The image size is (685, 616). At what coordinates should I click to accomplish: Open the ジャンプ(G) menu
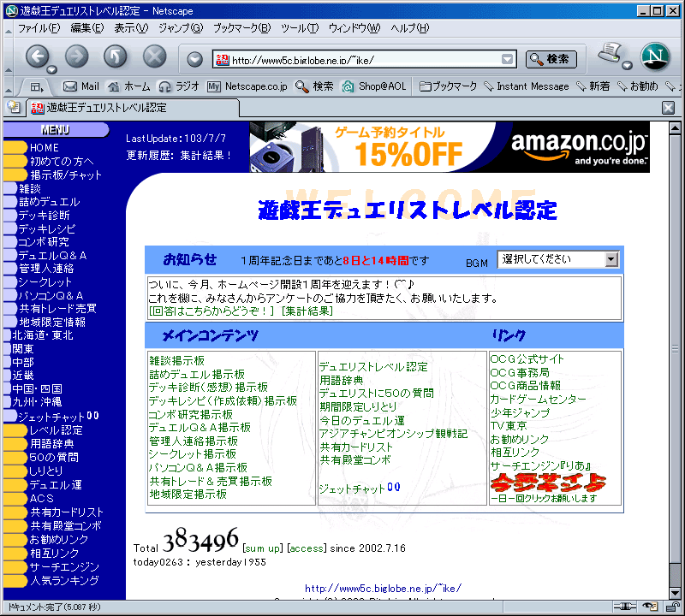point(181,28)
